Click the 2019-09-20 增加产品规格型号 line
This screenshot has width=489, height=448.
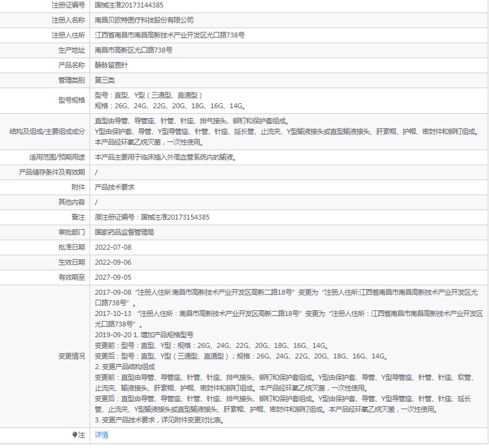pos(144,335)
